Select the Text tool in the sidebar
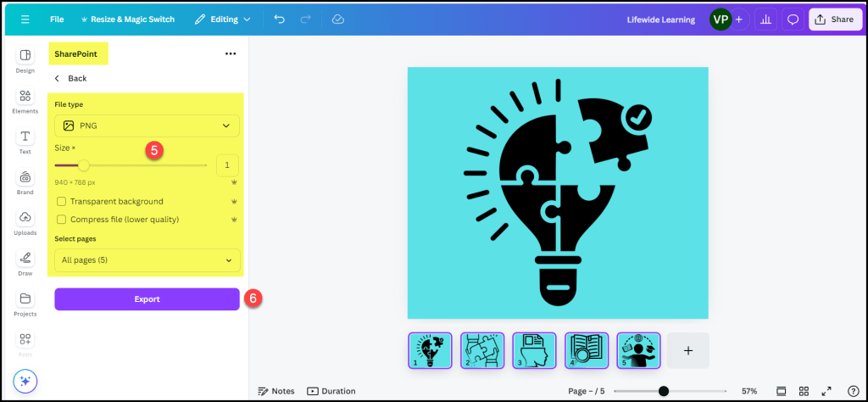Image resolution: width=868 pixels, height=402 pixels. 25,141
